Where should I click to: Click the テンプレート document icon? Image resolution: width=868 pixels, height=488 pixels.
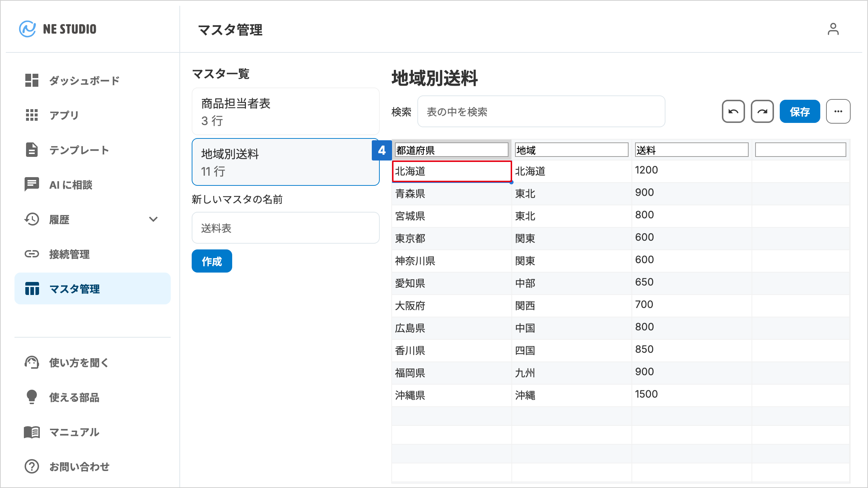[x=32, y=150]
